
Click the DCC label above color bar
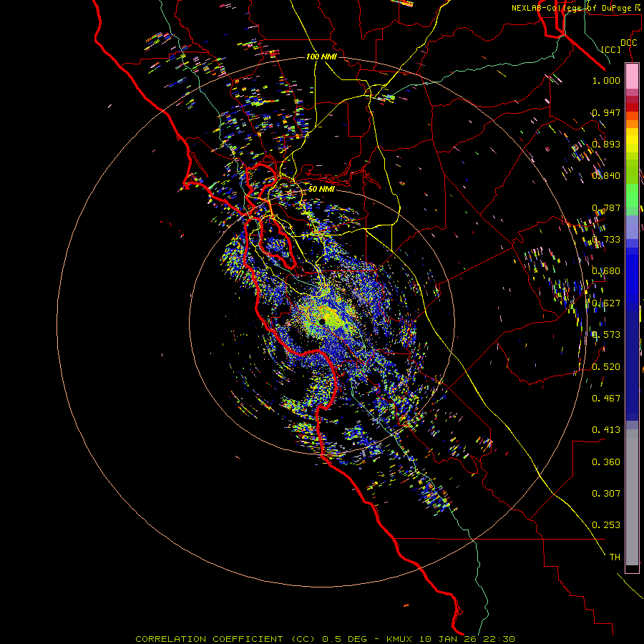(628, 43)
